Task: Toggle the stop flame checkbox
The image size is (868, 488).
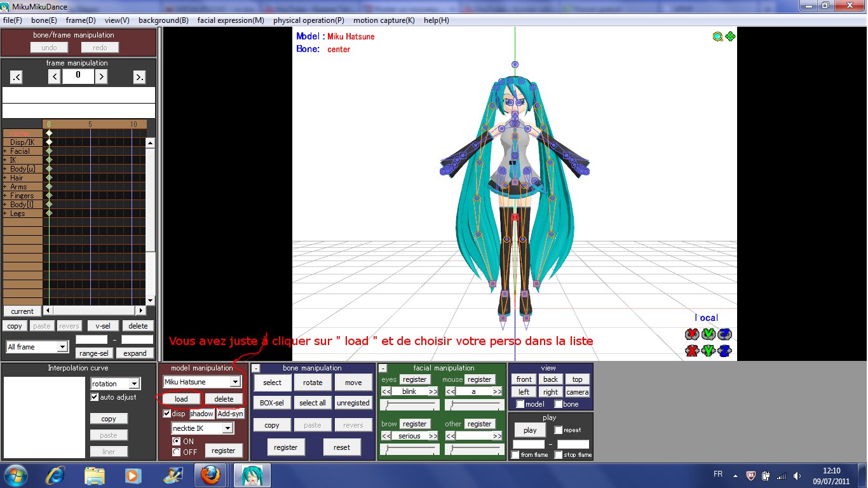Action: click(558, 455)
